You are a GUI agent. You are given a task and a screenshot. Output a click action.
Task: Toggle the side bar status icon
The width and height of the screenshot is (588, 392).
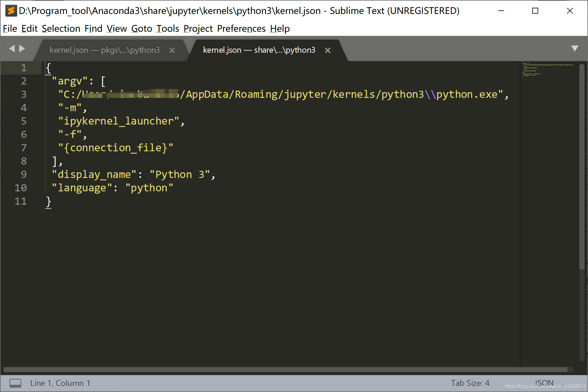(15, 383)
